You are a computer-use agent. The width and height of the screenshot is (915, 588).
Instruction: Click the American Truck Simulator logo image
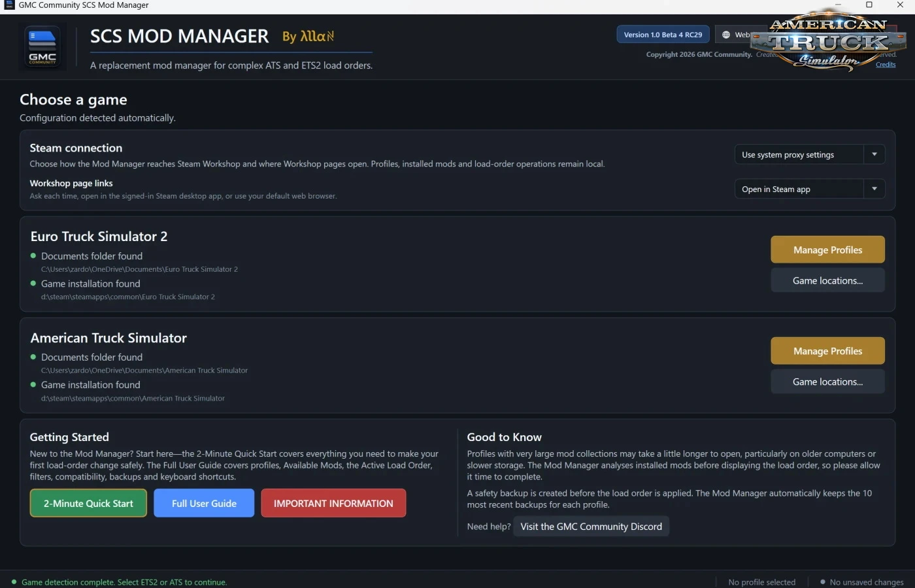click(x=829, y=41)
